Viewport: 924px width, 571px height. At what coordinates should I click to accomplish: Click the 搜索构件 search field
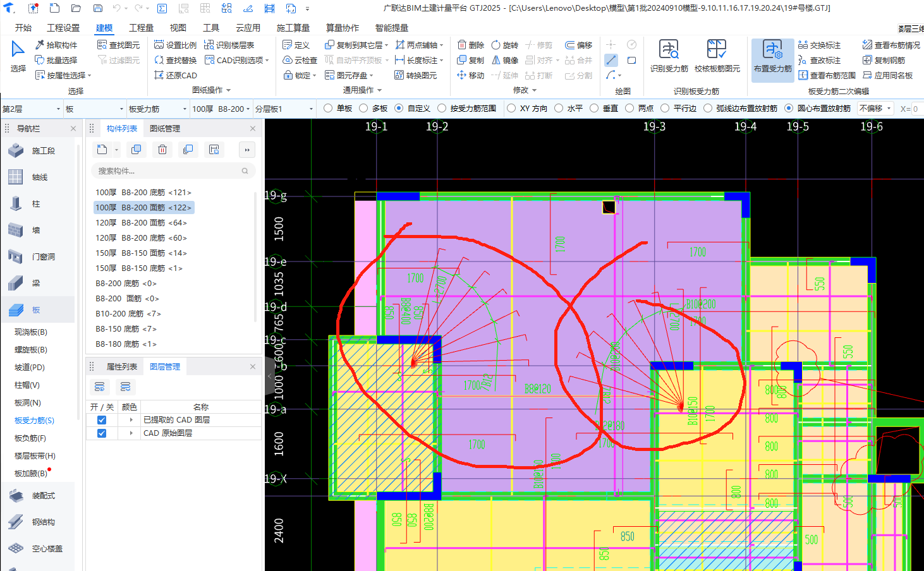point(173,171)
